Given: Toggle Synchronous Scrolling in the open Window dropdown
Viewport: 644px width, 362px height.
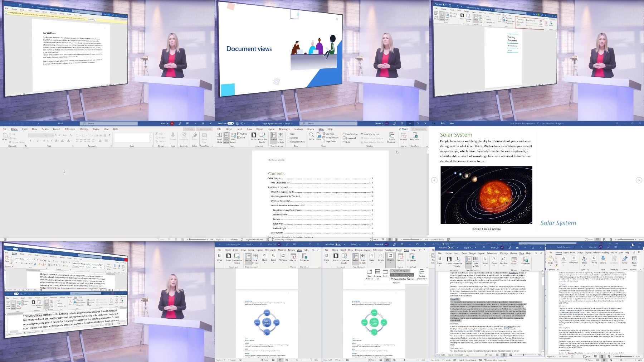Looking at the screenshot, I should point(402,275).
